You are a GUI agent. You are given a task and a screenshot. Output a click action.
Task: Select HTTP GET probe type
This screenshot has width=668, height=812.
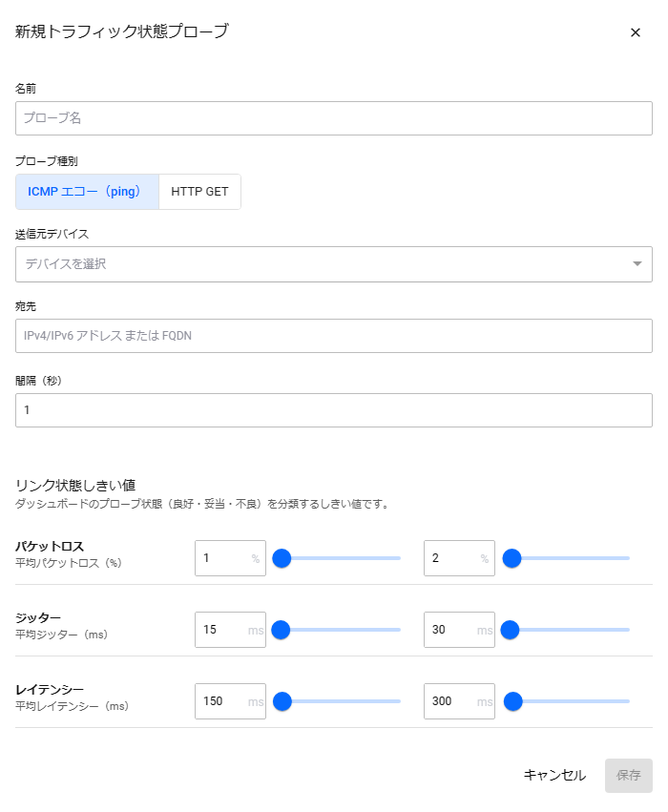(x=199, y=192)
